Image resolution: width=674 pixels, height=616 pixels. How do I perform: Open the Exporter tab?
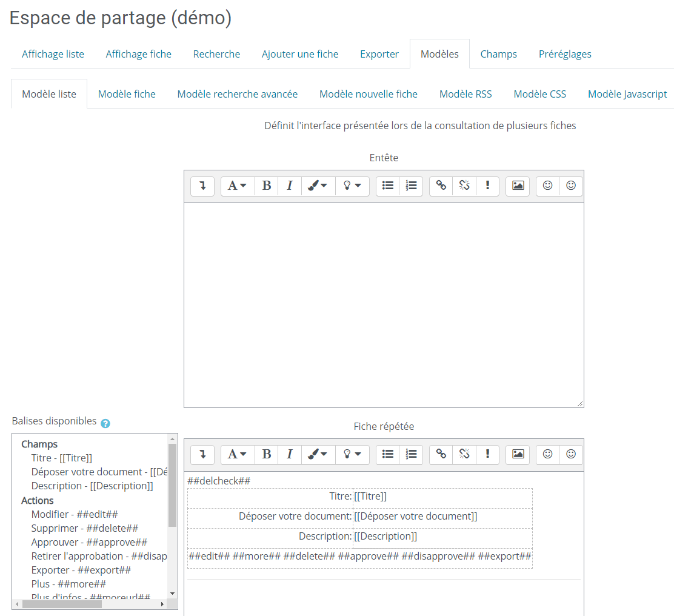(x=379, y=54)
